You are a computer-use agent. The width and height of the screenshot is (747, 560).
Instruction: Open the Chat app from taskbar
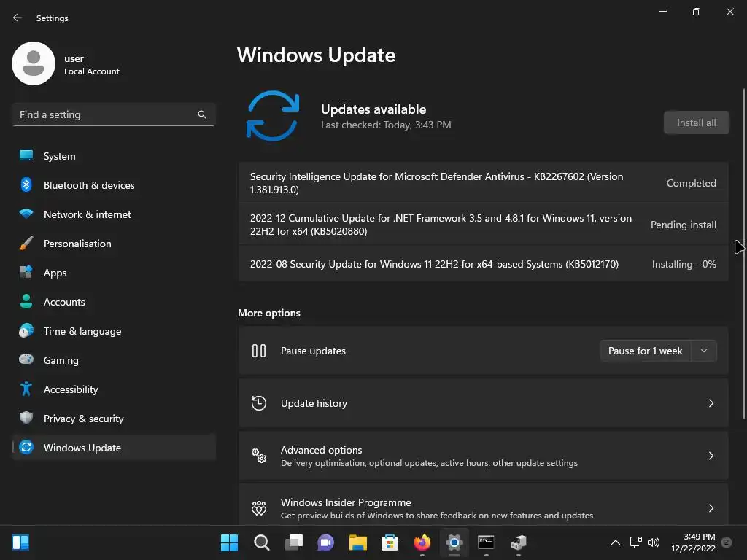pos(326,542)
